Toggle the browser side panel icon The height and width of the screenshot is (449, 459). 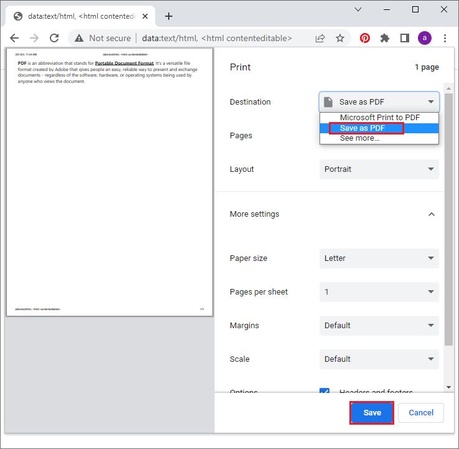tap(405, 38)
